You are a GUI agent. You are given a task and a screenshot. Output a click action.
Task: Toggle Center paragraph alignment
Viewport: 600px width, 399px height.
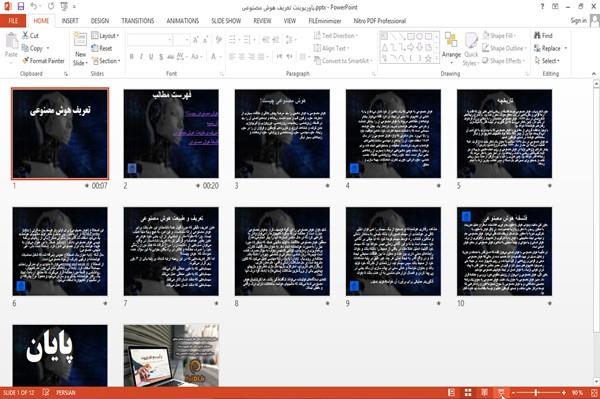tap(242, 57)
